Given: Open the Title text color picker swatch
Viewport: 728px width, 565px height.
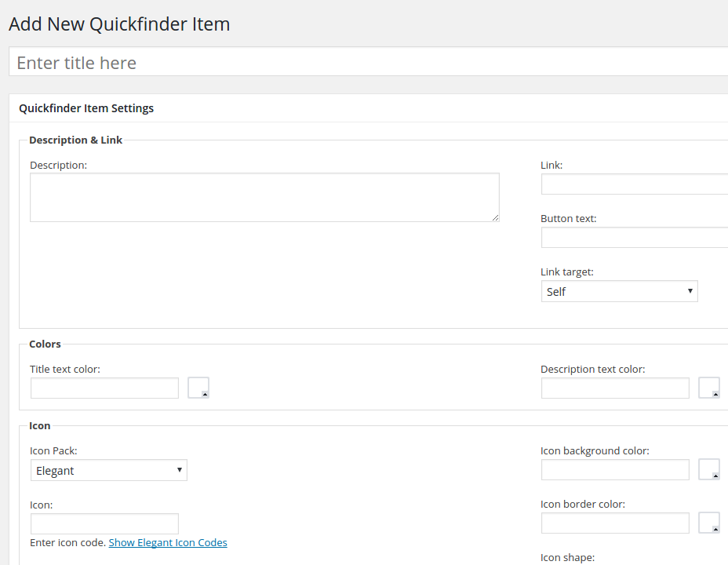Looking at the screenshot, I should 198,388.
